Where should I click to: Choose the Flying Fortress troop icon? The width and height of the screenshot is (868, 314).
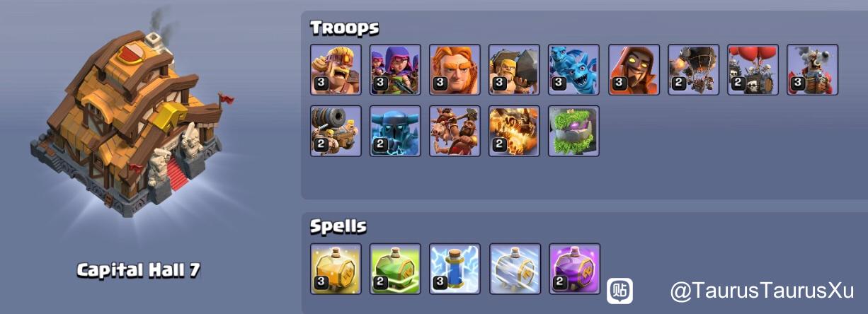pos(812,69)
